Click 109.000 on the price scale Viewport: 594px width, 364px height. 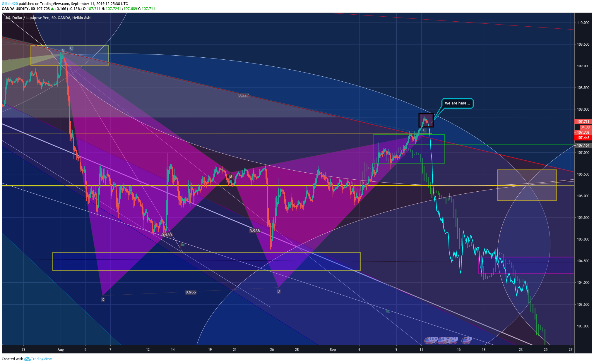[583, 66]
